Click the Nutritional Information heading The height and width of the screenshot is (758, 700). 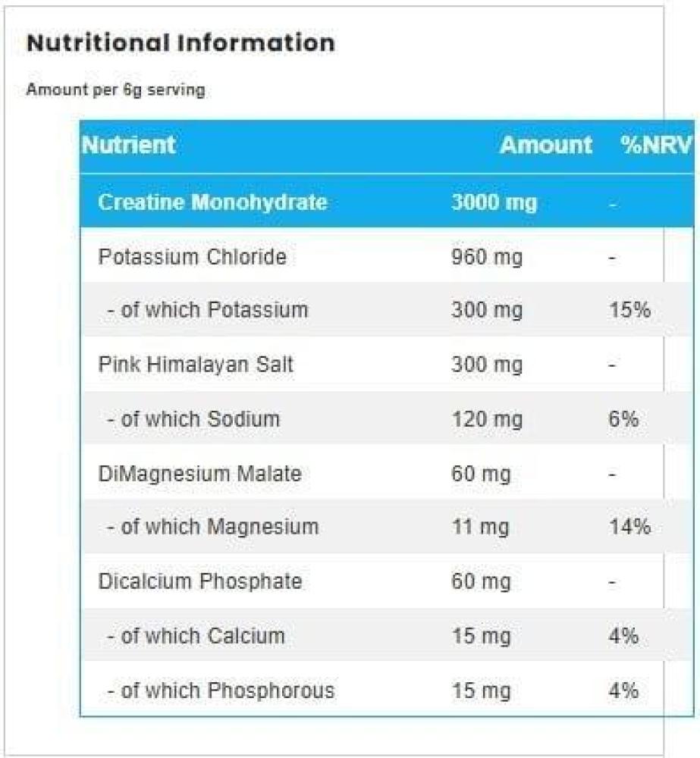180,43
